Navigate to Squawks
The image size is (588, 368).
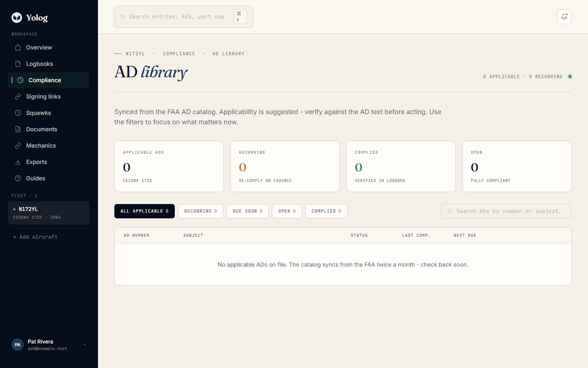click(49, 113)
